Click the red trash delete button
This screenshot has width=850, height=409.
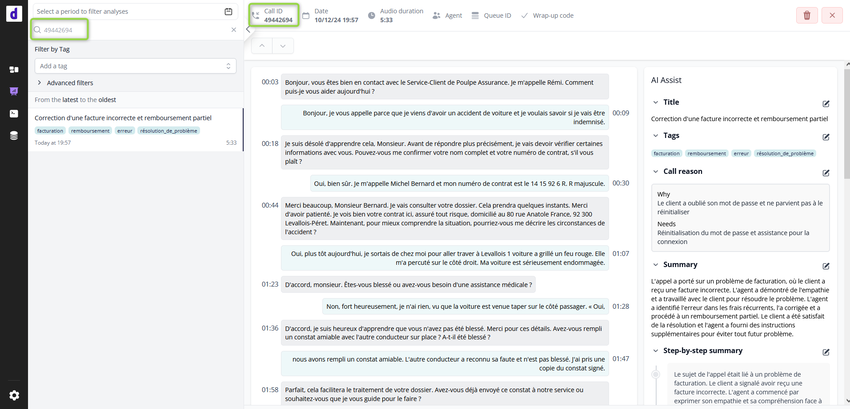point(806,15)
